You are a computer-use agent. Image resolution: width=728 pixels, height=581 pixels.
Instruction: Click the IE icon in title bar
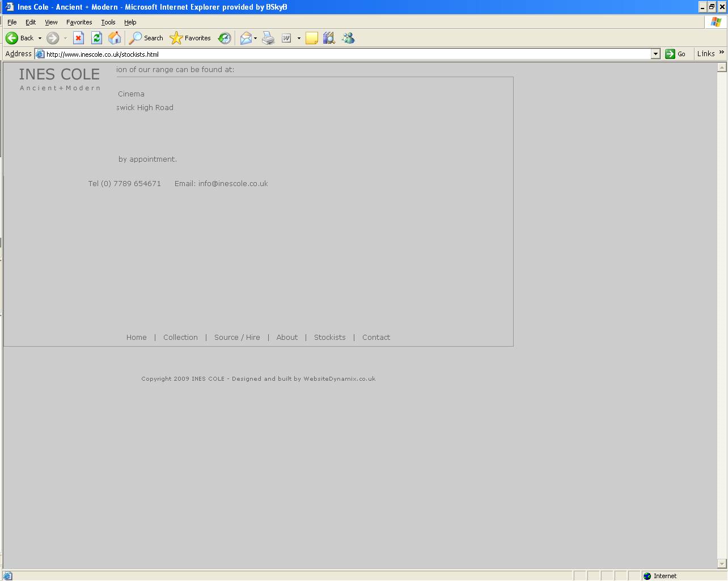point(9,7)
